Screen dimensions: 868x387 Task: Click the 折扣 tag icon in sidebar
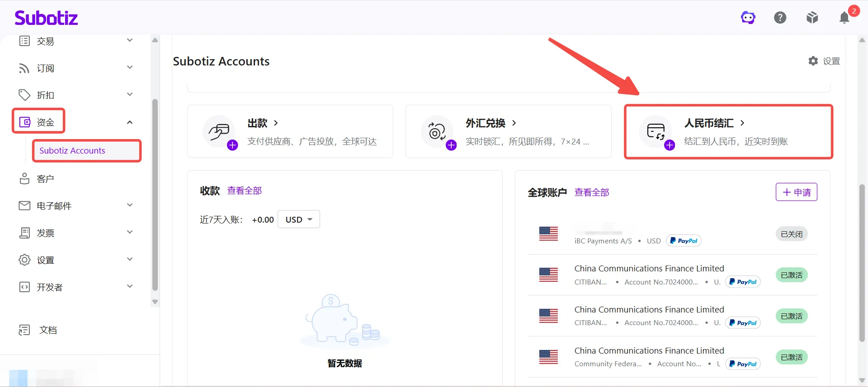point(24,95)
